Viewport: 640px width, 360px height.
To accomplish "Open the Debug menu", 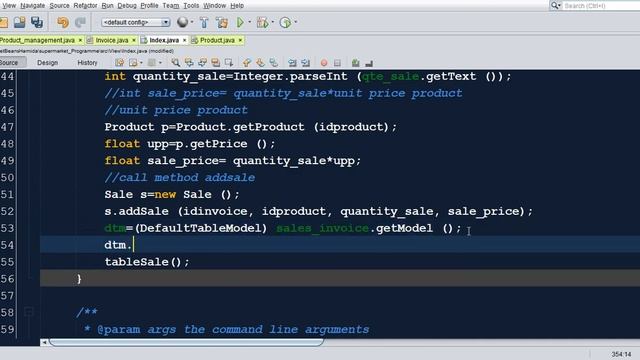I will click(127, 6).
